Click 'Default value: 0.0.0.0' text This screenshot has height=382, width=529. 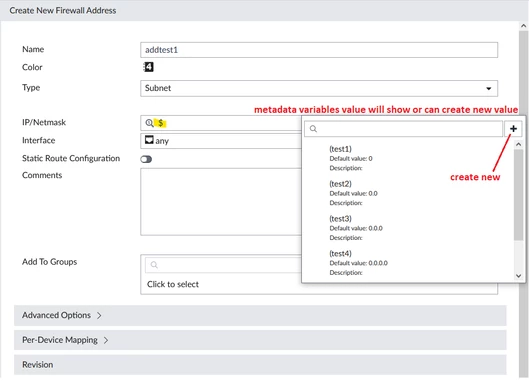click(359, 263)
